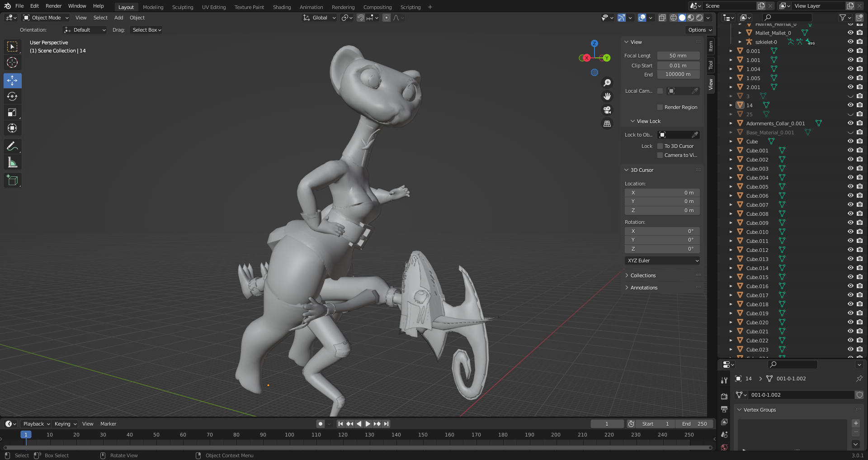Play the animation in reverse

[359, 424]
